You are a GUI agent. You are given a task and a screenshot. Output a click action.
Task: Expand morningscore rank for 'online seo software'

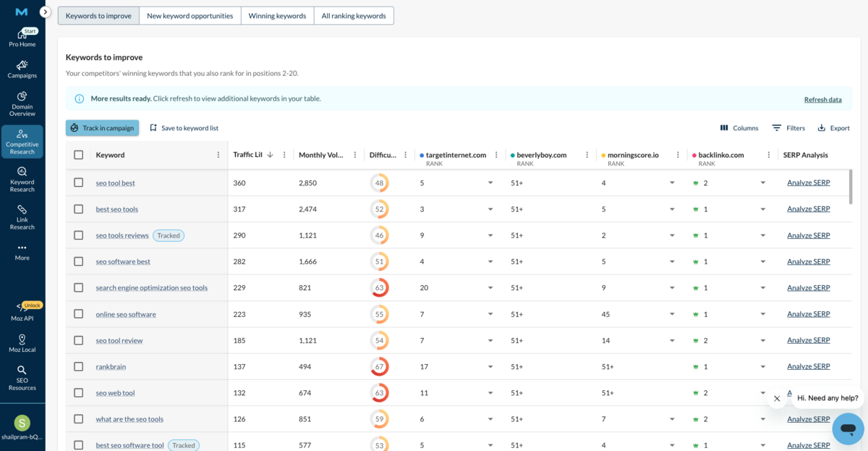pos(672,314)
